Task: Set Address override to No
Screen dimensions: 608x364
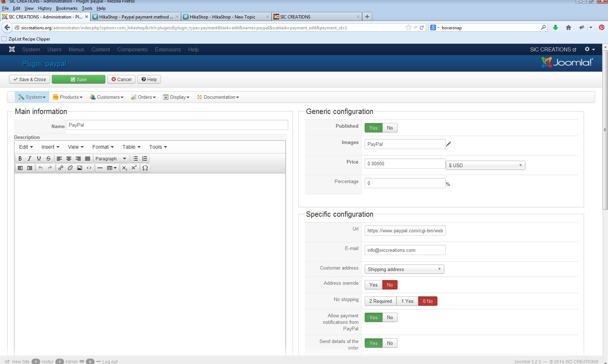Action: coord(390,285)
